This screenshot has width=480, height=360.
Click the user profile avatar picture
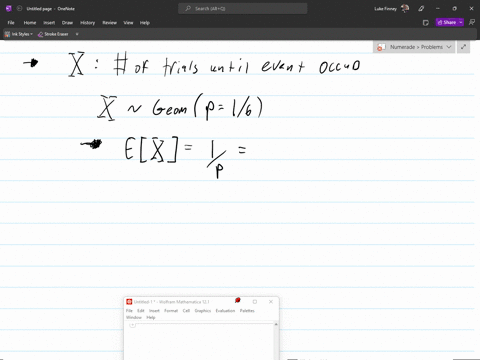(x=405, y=9)
